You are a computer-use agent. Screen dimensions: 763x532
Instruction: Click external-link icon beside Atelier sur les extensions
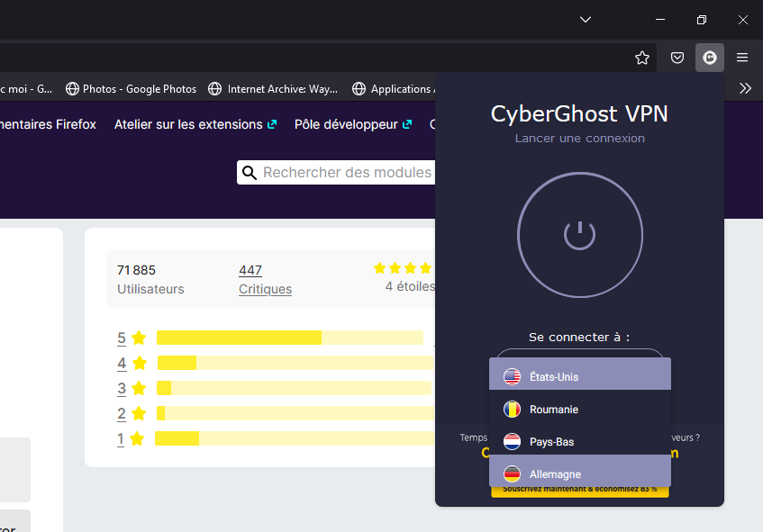pos(272,124)
